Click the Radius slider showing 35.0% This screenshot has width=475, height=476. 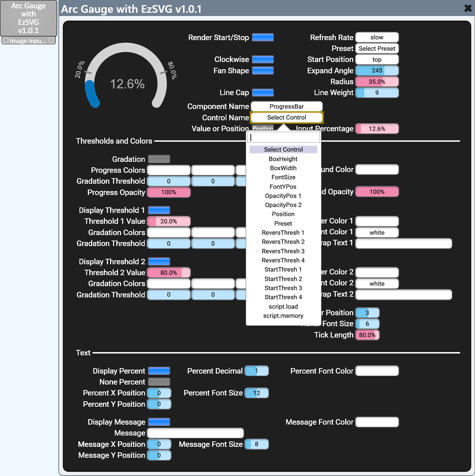click(x=377, y=82)
